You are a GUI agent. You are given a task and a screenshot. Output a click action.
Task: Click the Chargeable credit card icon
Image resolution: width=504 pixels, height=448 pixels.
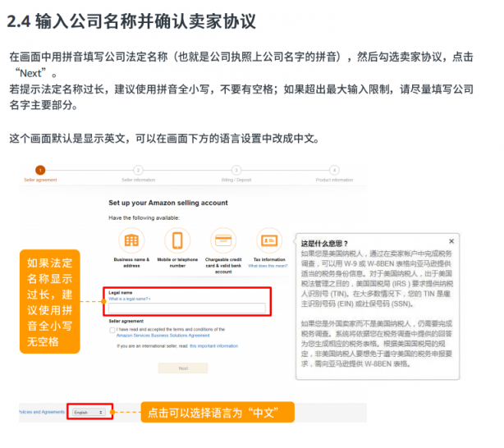click(x=223, y=240)
